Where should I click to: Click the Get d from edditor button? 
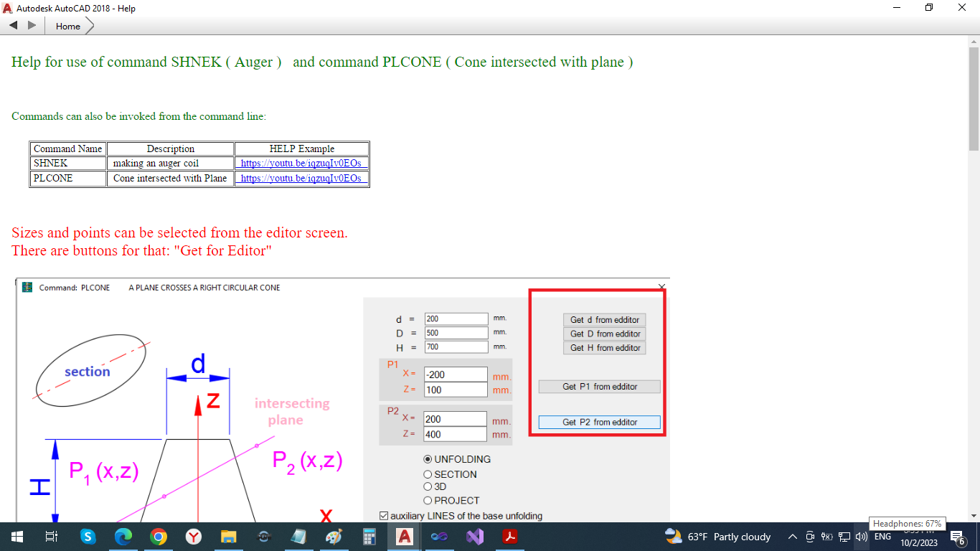[x=606, y=320]
